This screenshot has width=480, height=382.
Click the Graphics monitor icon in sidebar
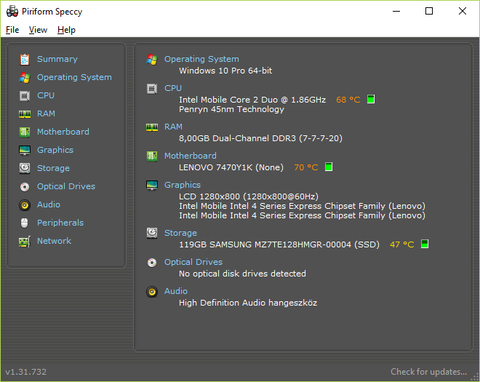click(x=25, y=150)
